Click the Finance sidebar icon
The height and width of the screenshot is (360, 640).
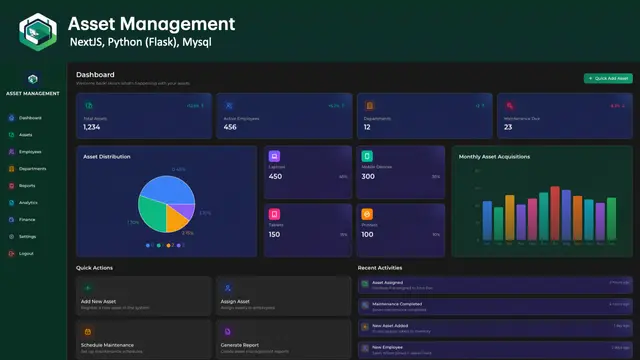(11, 220)
